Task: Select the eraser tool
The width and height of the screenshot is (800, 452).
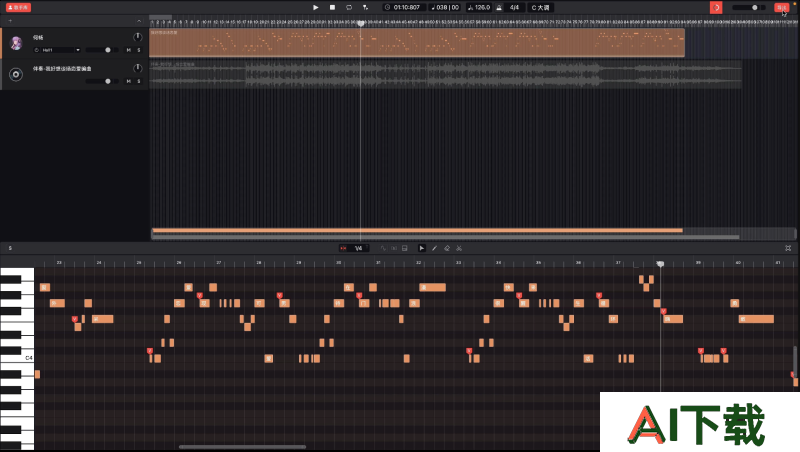Action: (447, 248)
